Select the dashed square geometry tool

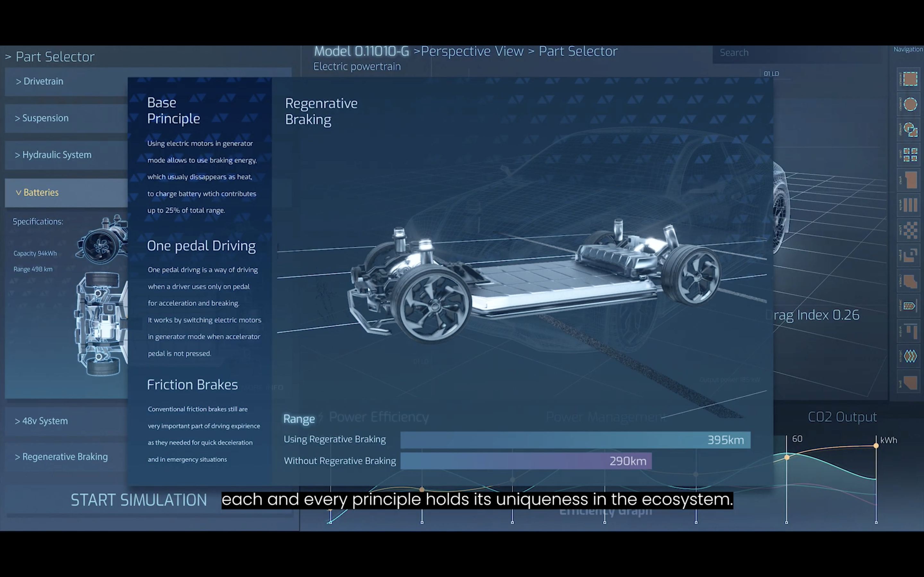(910, 79)
